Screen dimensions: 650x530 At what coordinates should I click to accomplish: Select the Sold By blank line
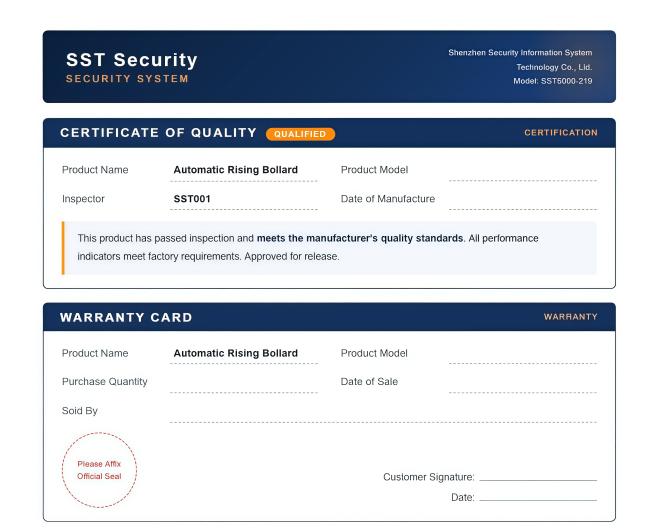tap(383, 412)
